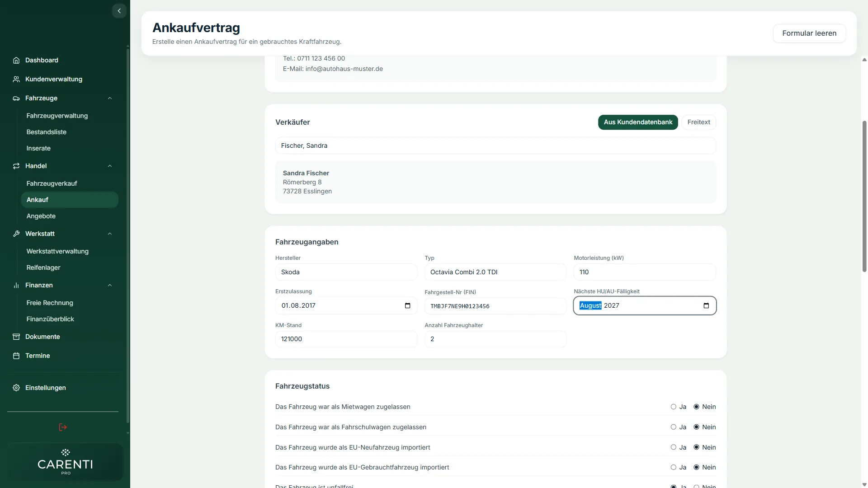Select Ja for Mietwagen zugelassen
This screenshot has height=488, width=868.
click(x=674, y=407)
